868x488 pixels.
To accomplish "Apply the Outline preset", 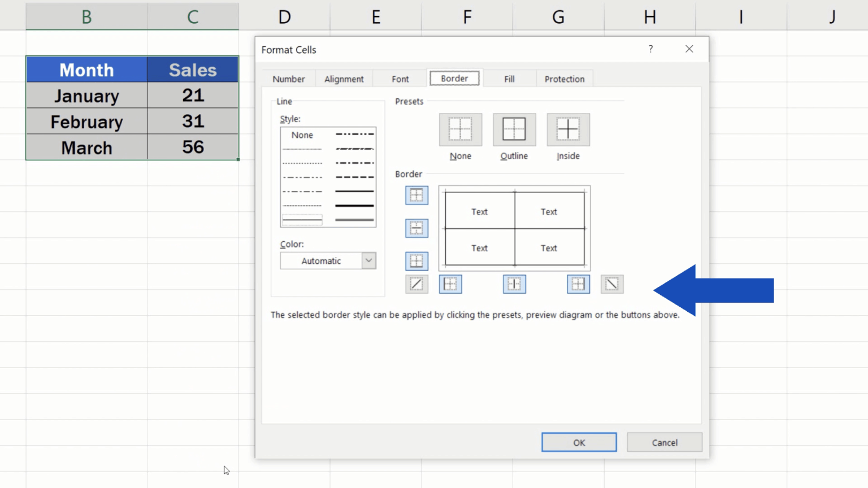I will [x=514, y=129].
